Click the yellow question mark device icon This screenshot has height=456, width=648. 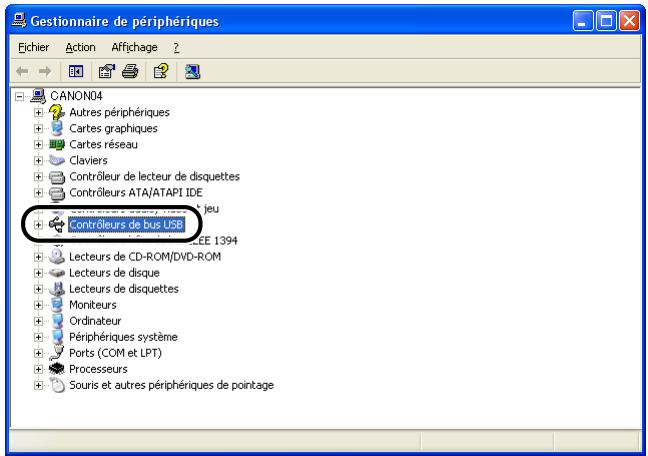(x=57, y=112)
